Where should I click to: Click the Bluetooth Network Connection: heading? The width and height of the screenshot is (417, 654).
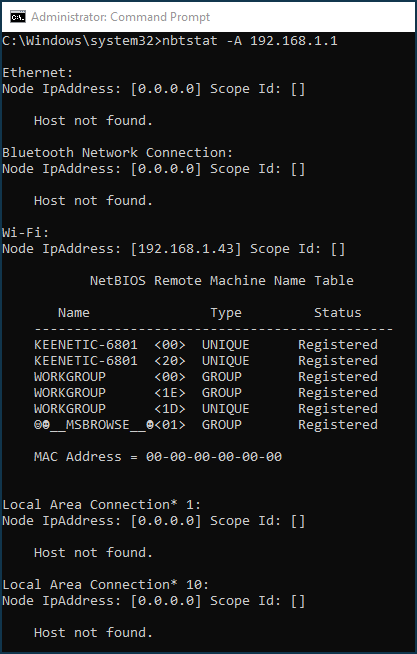117,153
